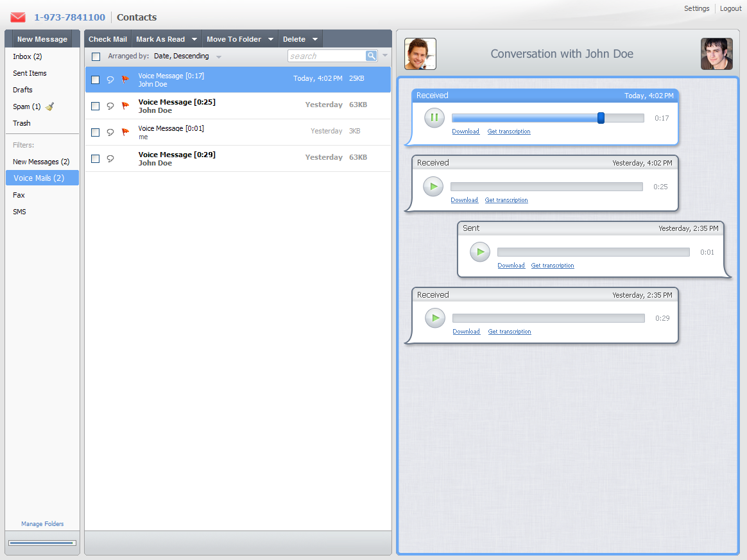This screenshot has height=560, width=747.
Task: Click the broom icon beside Spam
Action: tap(50, 106)
